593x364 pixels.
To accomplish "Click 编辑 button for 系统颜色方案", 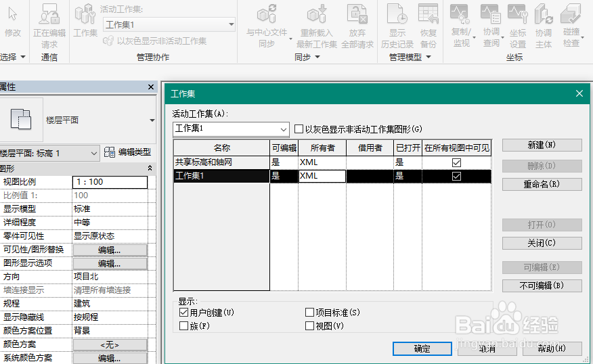I will coord(110,358).
